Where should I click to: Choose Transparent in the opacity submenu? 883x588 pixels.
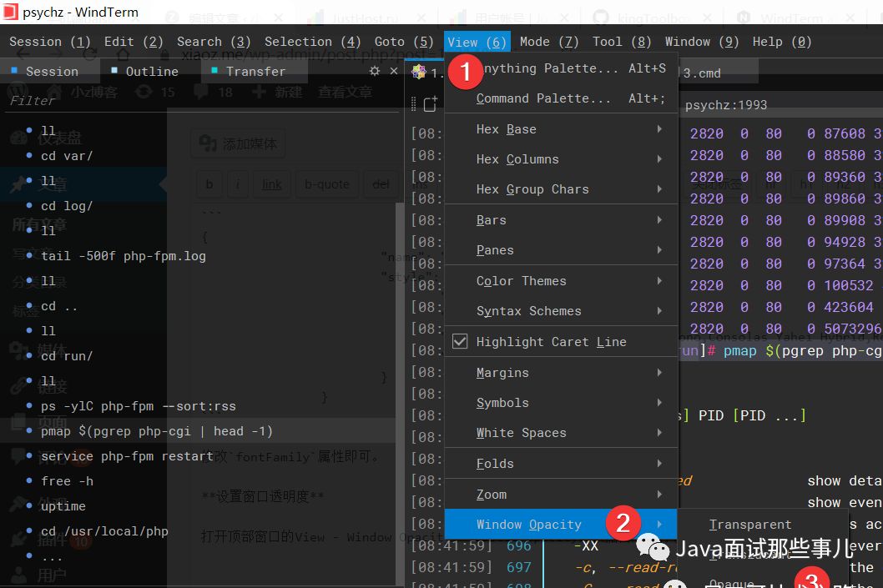pos(763,525)
